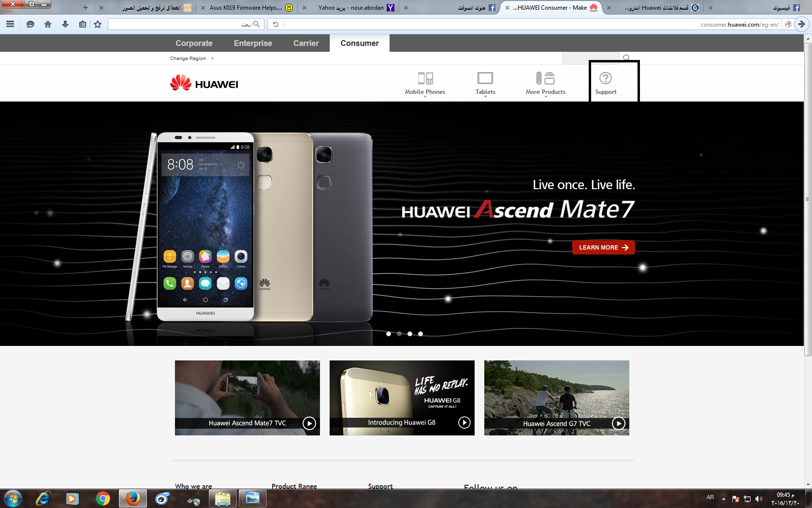Select the Consumer tab
Viewport: 812px width, 508px height.
[360, 43]
